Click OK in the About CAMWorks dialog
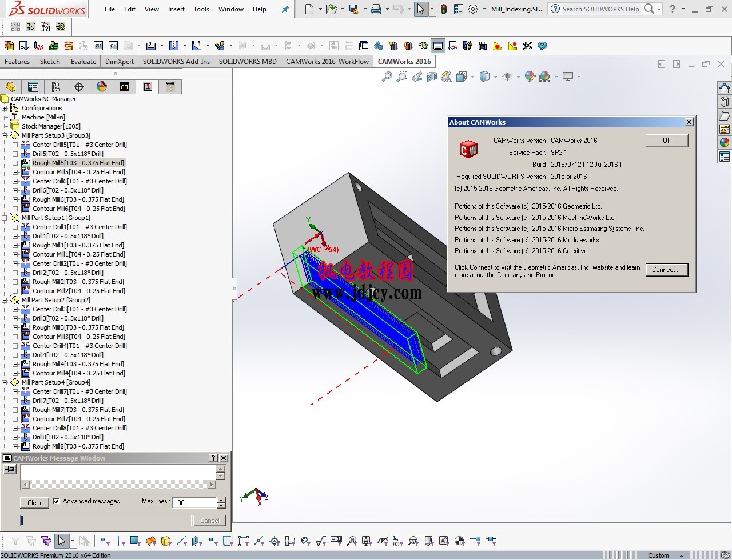Image resolution: width=732 pixels, height=560 pixels. pos(667,141)
